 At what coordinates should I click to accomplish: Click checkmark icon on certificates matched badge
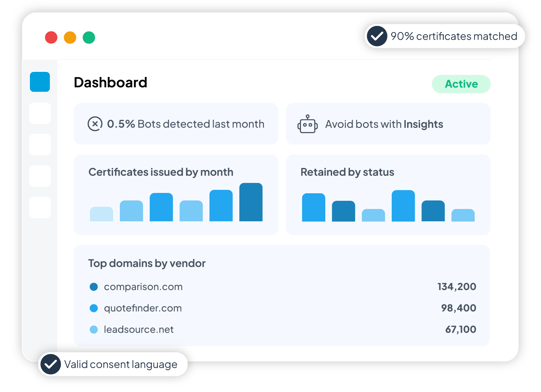377,36
